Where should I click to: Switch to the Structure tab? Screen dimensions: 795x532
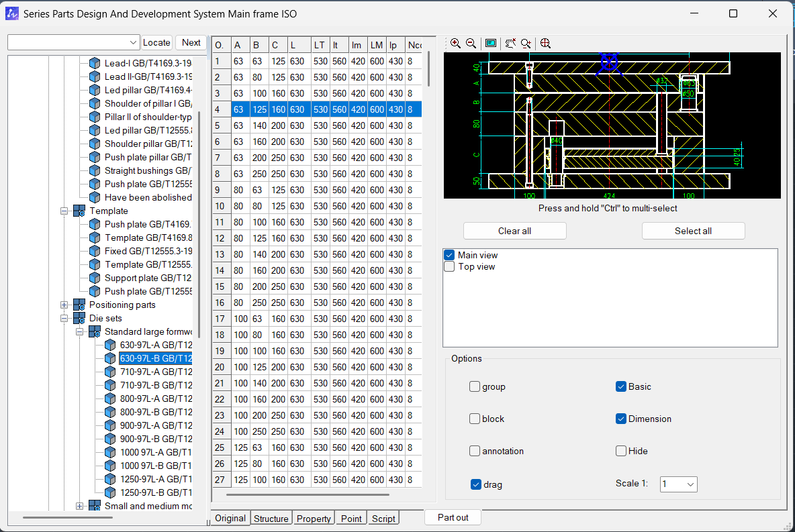coord(271,519)
